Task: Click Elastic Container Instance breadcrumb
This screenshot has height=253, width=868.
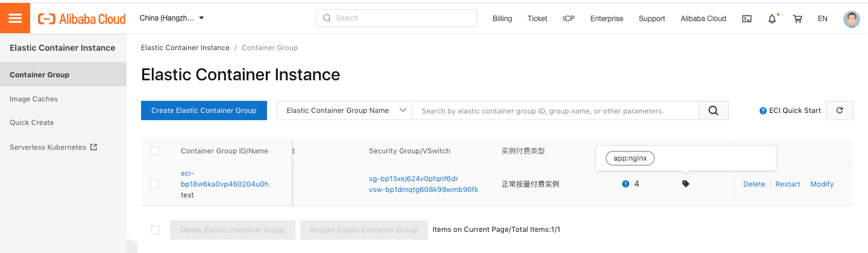Action: click(185, 48)
